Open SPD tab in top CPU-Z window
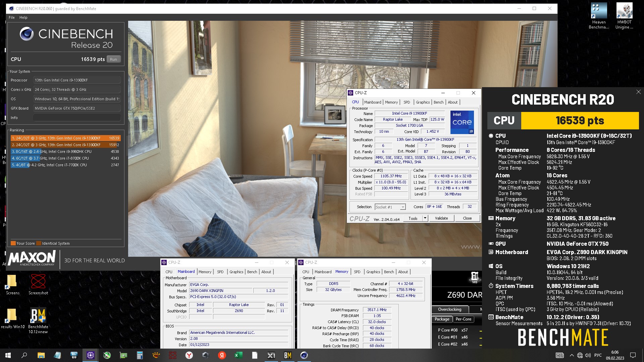644x362 pixels. point(407,102)
